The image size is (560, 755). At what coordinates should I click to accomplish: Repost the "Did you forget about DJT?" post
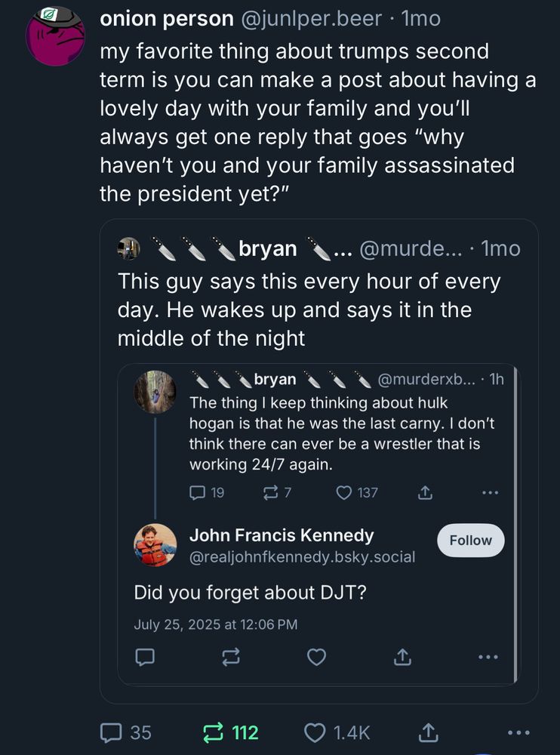point(230,658)
